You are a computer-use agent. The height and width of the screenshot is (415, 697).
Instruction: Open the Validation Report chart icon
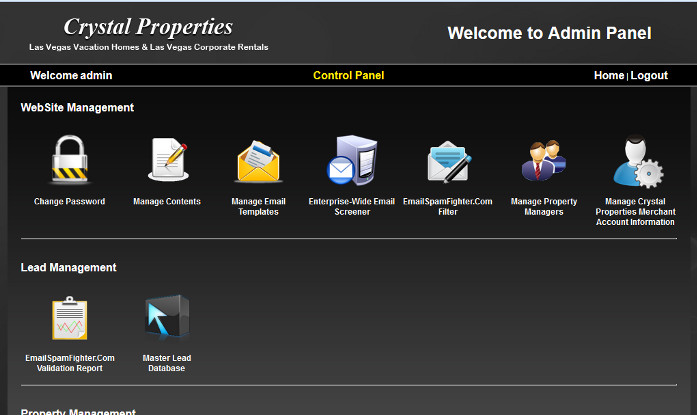click(70, 319)
